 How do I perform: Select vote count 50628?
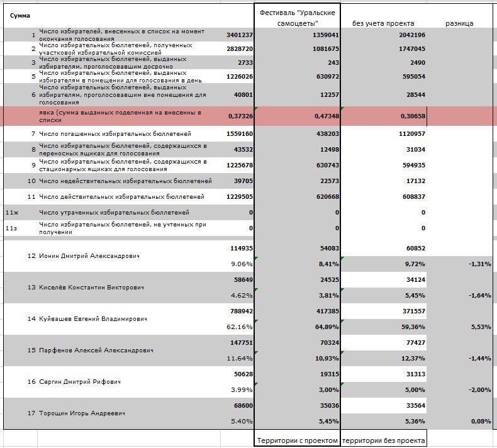point(243,374)
